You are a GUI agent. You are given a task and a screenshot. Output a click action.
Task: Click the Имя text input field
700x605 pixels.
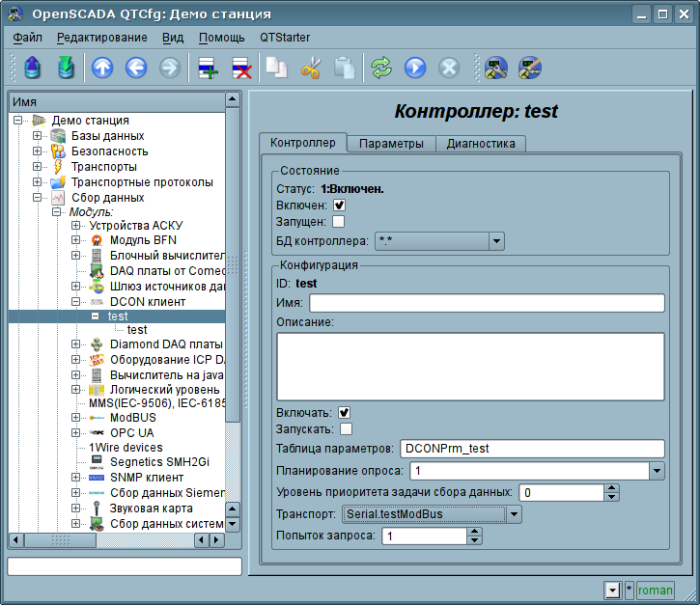(x=487, y=303)
